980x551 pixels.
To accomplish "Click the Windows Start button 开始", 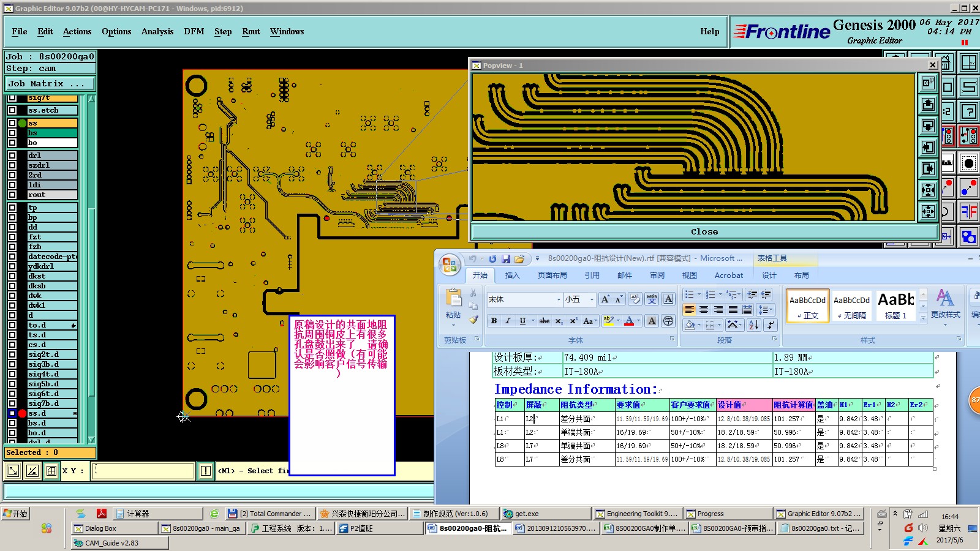I will [x=16, y=514].
